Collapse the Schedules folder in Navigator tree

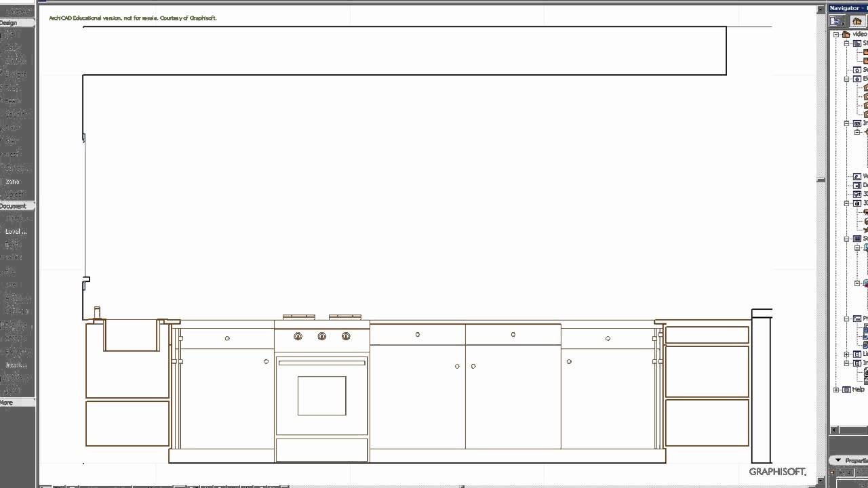coord(847,239)
